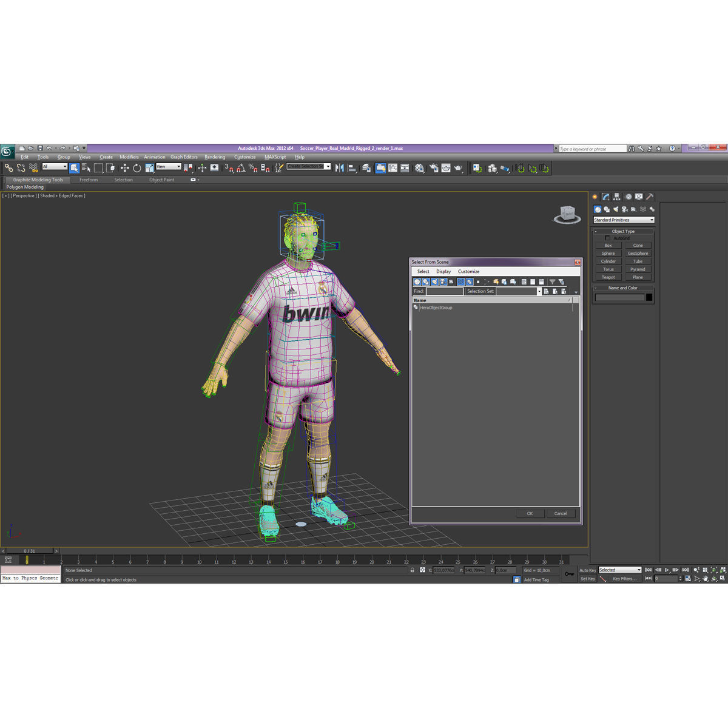Toggle Display Lights filter in Select From Scene

coord(434,281)
